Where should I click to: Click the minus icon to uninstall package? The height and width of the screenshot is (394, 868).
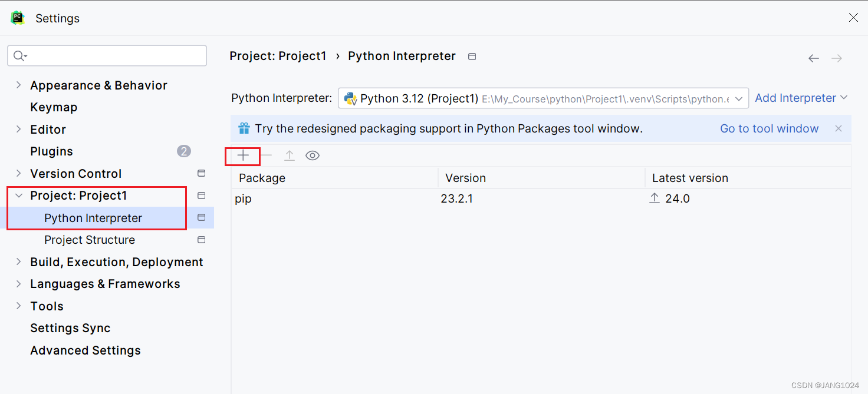(266, 155)
